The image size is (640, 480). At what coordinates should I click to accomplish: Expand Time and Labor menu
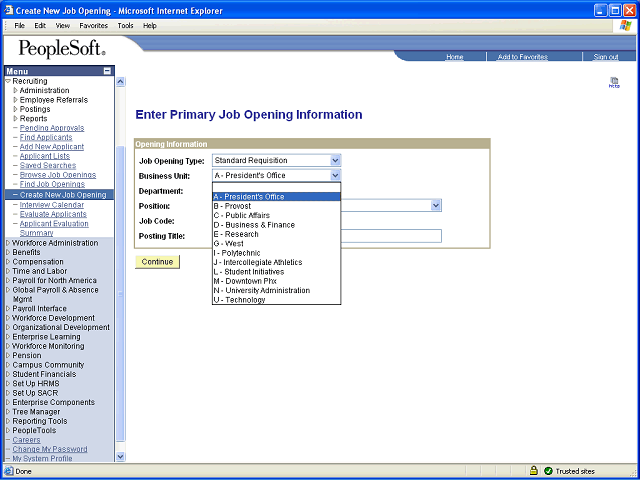click(x=8, y=271)
